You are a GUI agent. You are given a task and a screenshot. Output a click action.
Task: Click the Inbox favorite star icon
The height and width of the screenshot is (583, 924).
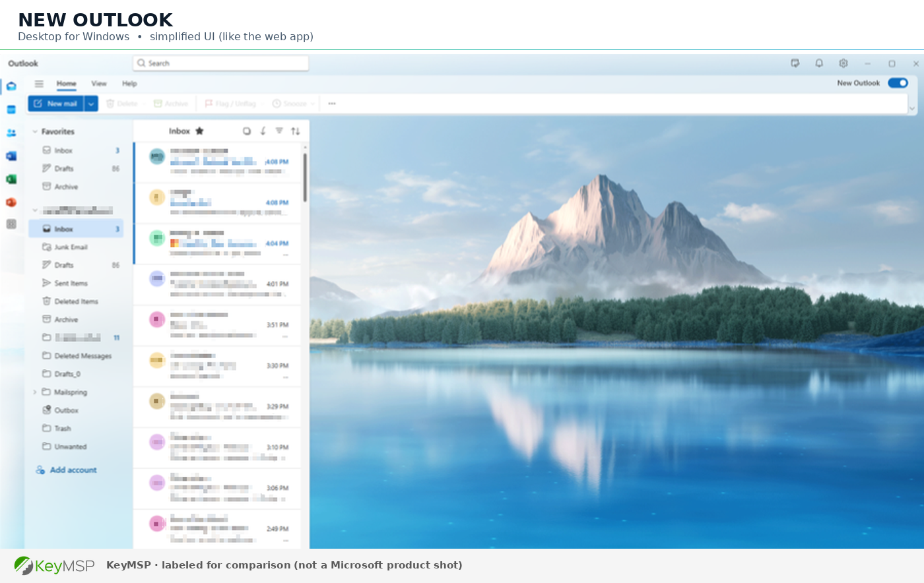tap(199, 131)
